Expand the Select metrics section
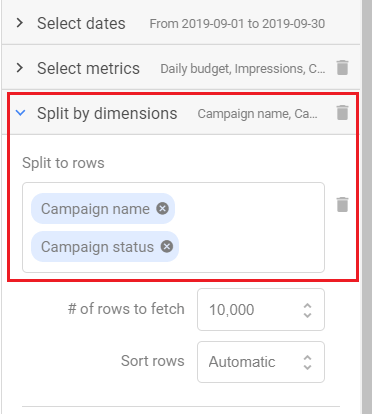Viewport: 372px width, 414px height. (20, 68)
